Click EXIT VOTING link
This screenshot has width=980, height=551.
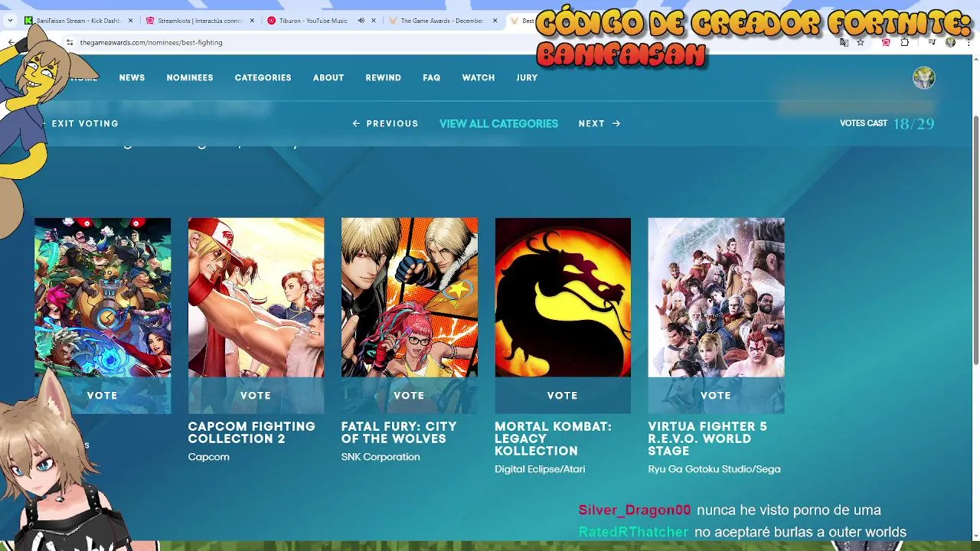pyautogui.click(x=80, y=123)
